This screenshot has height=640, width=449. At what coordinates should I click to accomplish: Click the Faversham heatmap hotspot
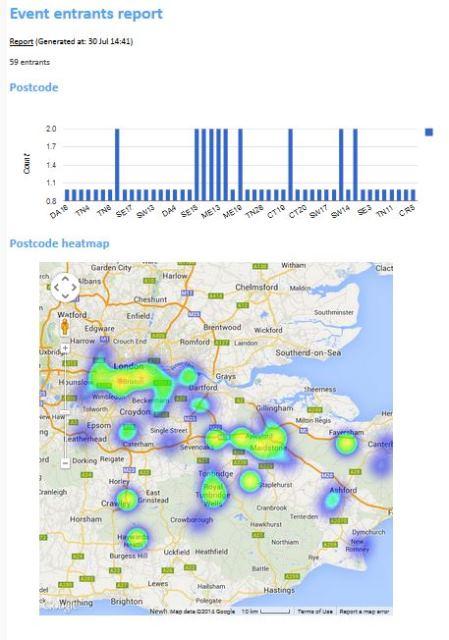click(346, 444)
